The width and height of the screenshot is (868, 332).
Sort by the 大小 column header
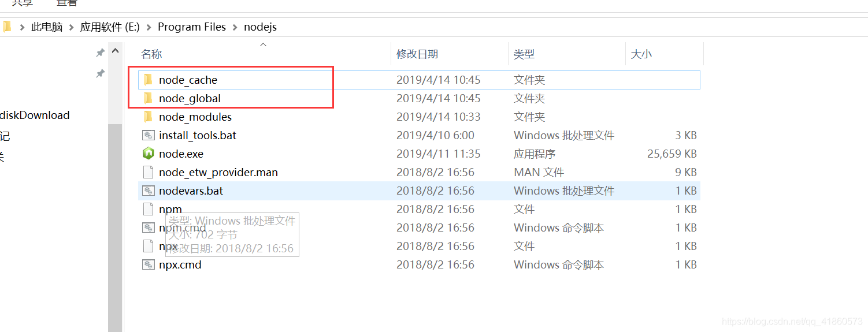click(x=641, y=54)
